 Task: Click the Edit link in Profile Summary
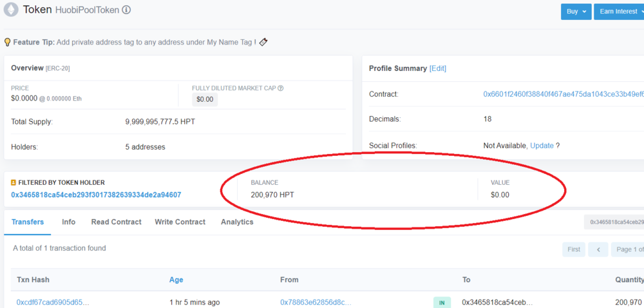pos(438,68)
